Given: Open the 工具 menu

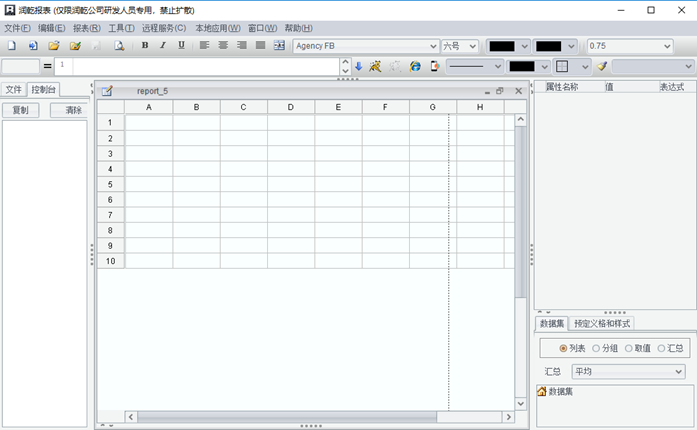Looking at the screenshot, I should (121, 28).
